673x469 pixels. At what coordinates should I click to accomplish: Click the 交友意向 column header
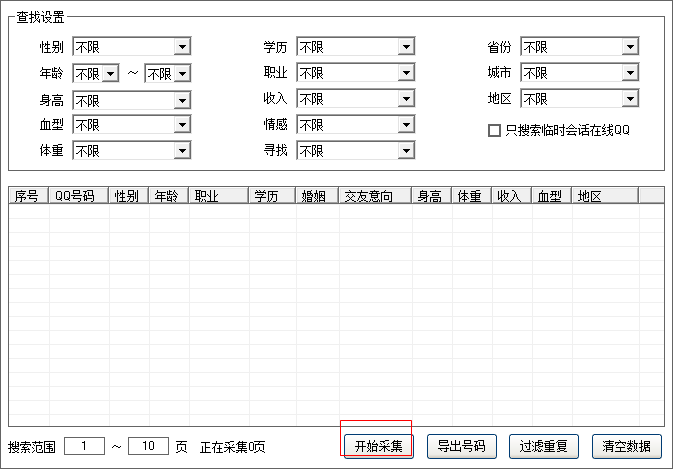[x=374, y=196]
